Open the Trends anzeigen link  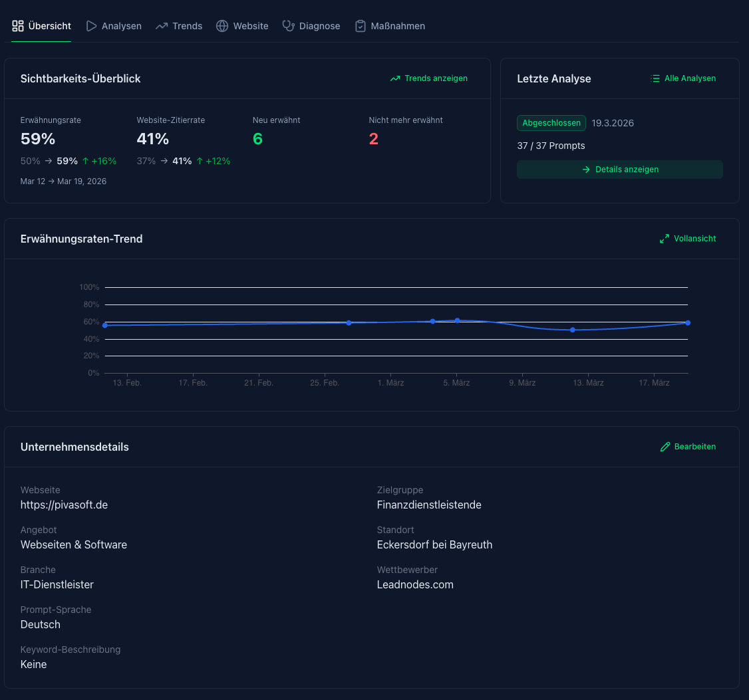pyautogui.click(x=436, y=78)
